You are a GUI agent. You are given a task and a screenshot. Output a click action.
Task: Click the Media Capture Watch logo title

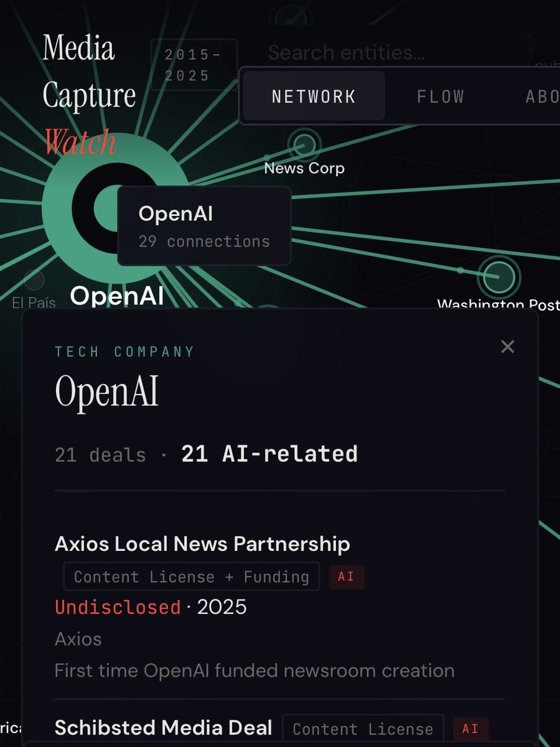click(88, 95)
